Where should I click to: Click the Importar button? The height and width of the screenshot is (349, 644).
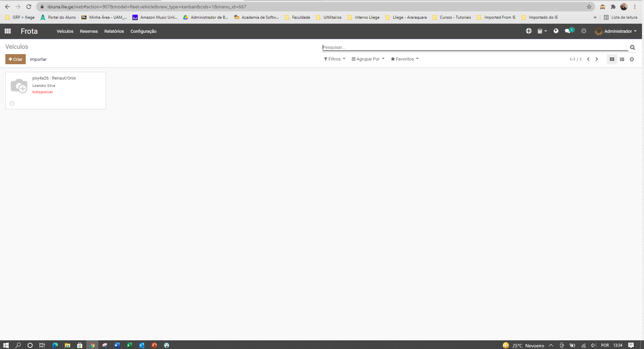coord(38,60)
